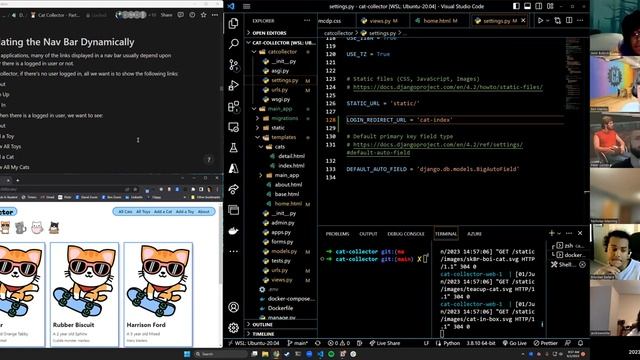This screenshot has width=640, height=360.
Task: Open the Run and Debug view
Action: [x=233, y=85]
